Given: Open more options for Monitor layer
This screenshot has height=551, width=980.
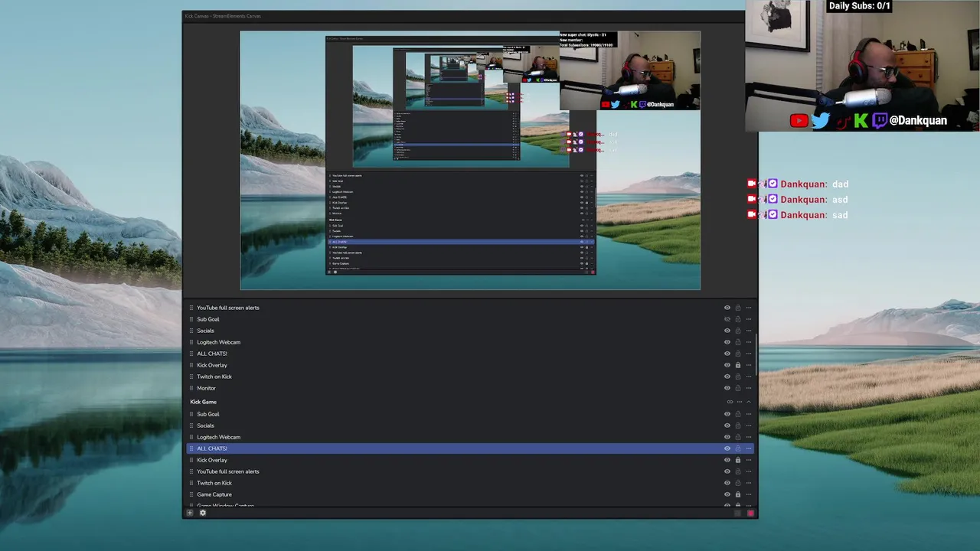Looking at the screenshot, I should [x=749, y=388].
